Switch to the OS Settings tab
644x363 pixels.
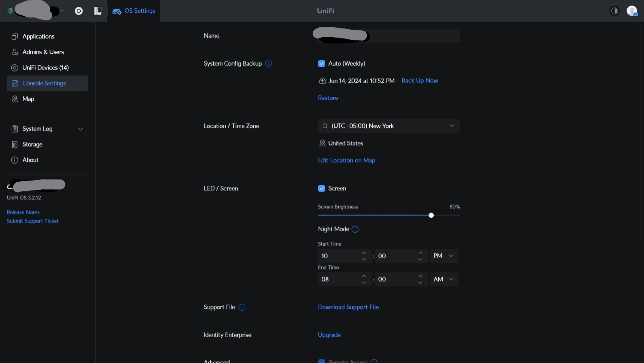pyautogui.click(x=134, y=11)
